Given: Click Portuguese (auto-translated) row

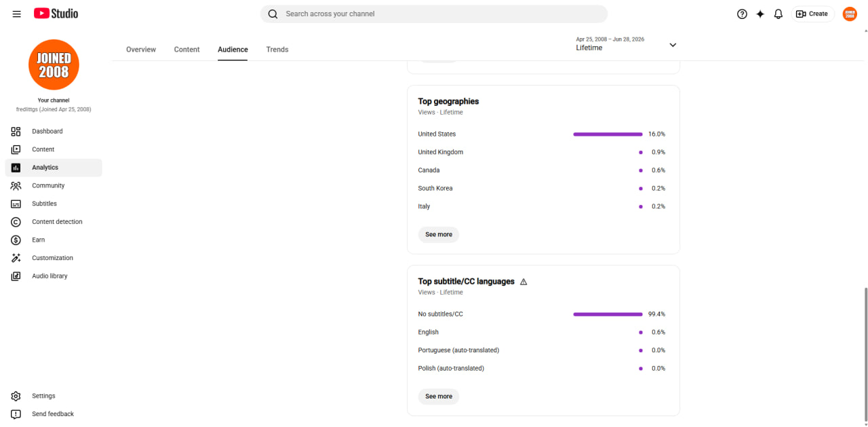Looking at the screenshot, I should click(x=458, y=350).
